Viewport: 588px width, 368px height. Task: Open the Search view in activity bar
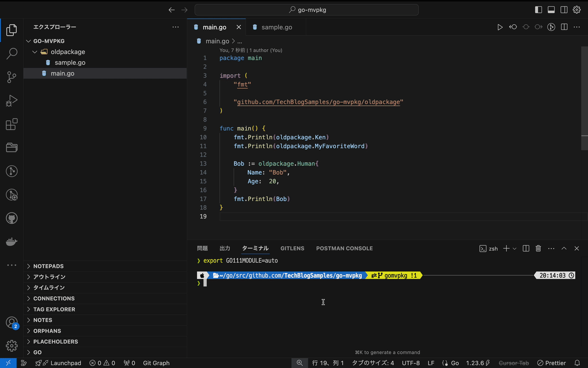(x=12, y=54)
